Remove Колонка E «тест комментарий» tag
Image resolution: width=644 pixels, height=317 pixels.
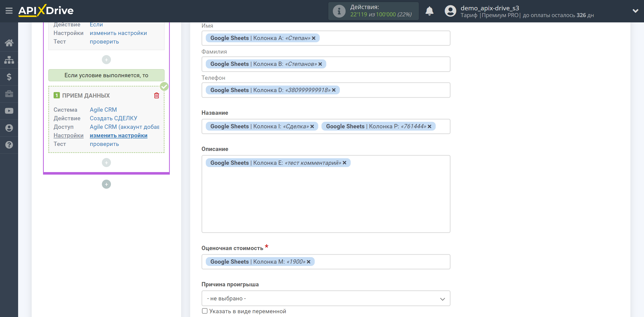[x=345, y=163]
